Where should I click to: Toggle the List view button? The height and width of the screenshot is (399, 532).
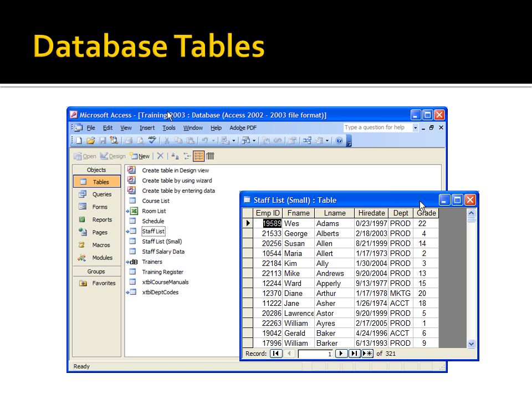[198, 156]
